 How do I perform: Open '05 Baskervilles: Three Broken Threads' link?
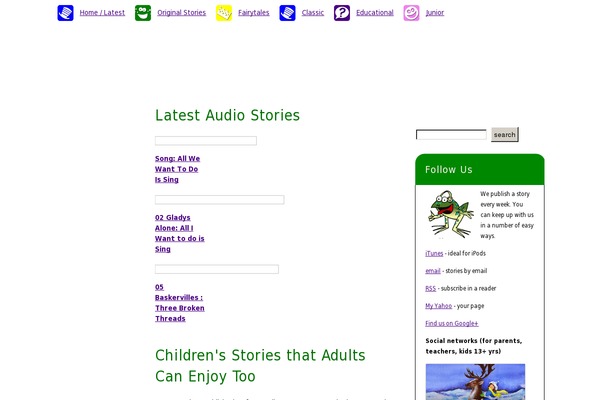[x=179, y=303]
